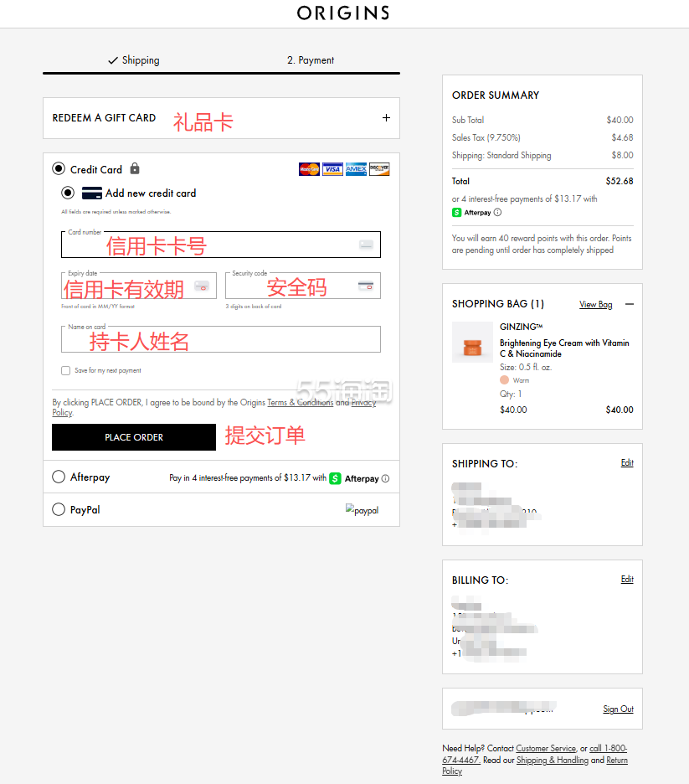Edit the Billing To address
Screen dimensions: 689x784
(627, 579)
